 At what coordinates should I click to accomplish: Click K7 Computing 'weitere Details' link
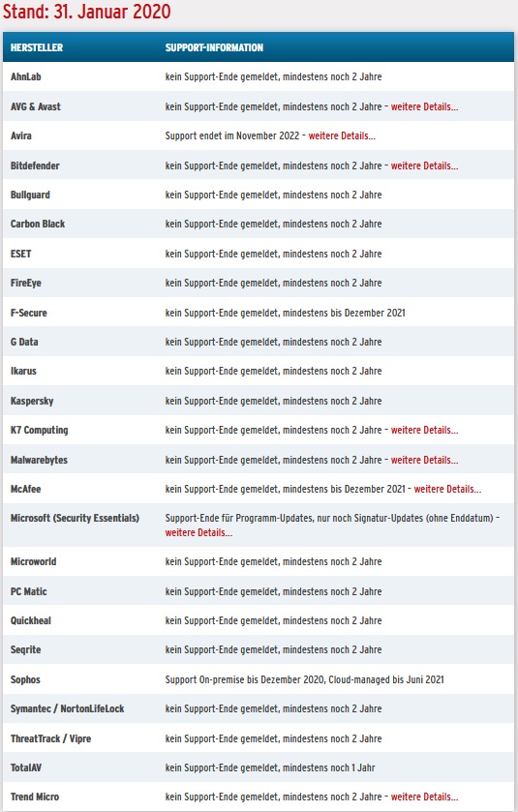[424, 430]
